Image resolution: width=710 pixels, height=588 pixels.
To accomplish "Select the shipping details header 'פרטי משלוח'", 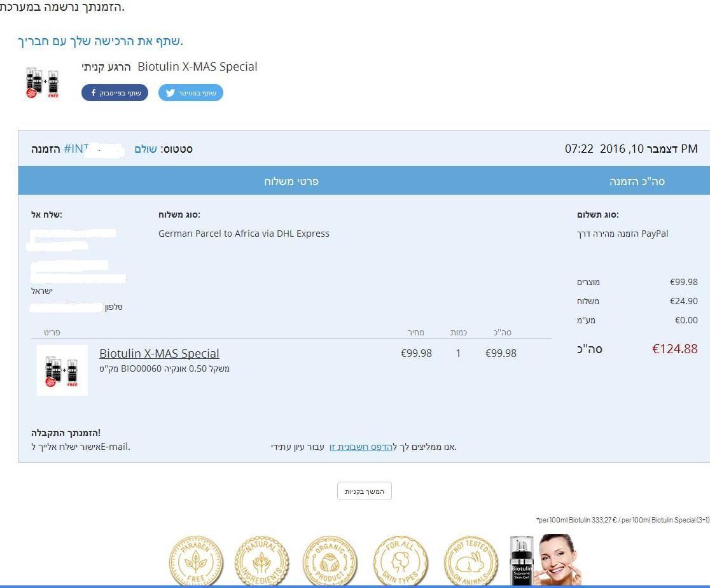I will coord(291,181).
